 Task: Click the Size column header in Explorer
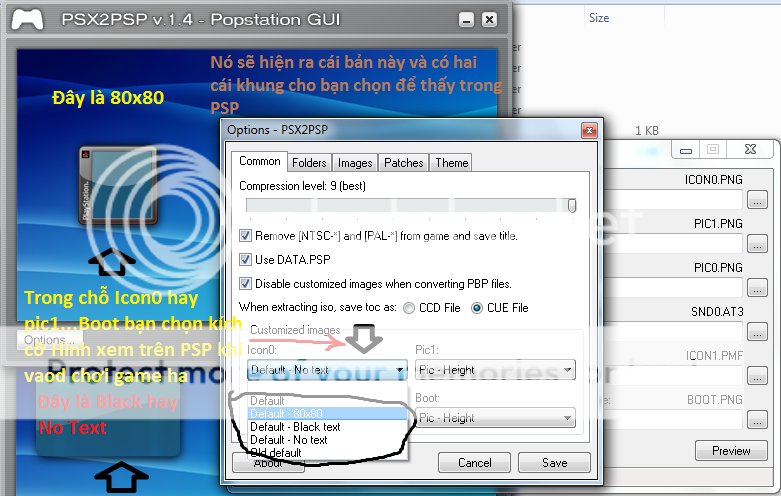pyautogui.click(x=599, y=18)
